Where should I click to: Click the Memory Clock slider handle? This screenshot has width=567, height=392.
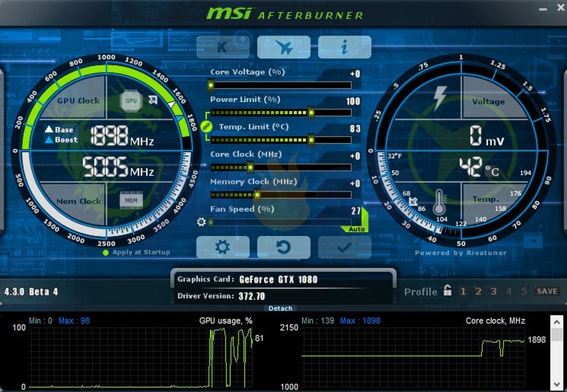pos(257,195)
